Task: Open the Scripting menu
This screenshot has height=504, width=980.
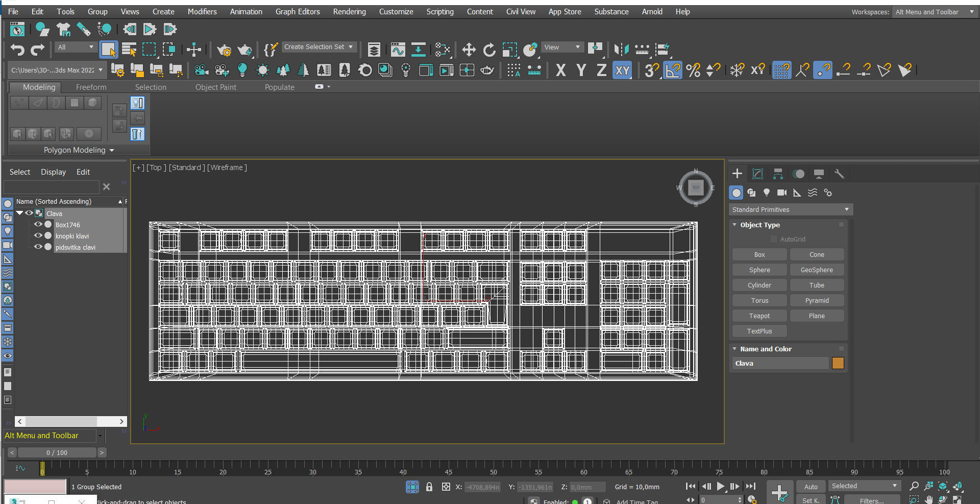Action: [x=440, y=11]
